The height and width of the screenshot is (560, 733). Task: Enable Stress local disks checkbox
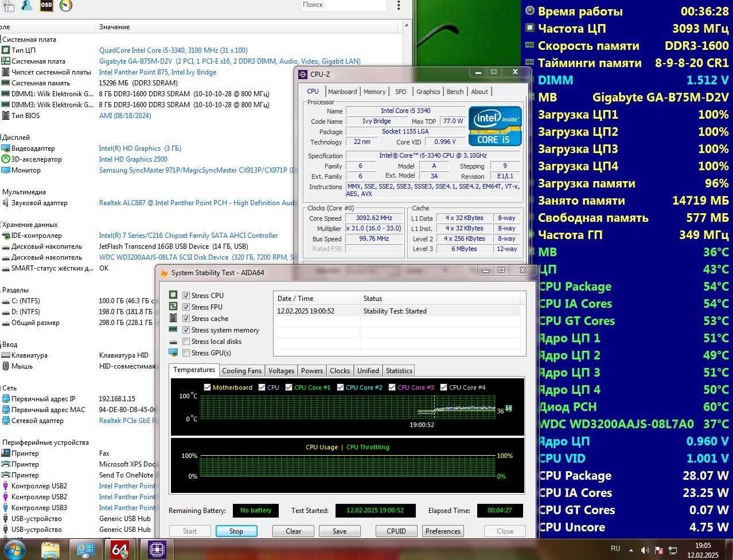[x=186, y=342]
